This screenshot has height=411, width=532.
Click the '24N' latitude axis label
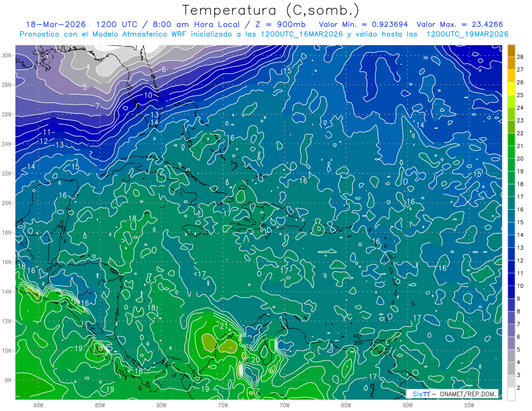pos(7,144)
